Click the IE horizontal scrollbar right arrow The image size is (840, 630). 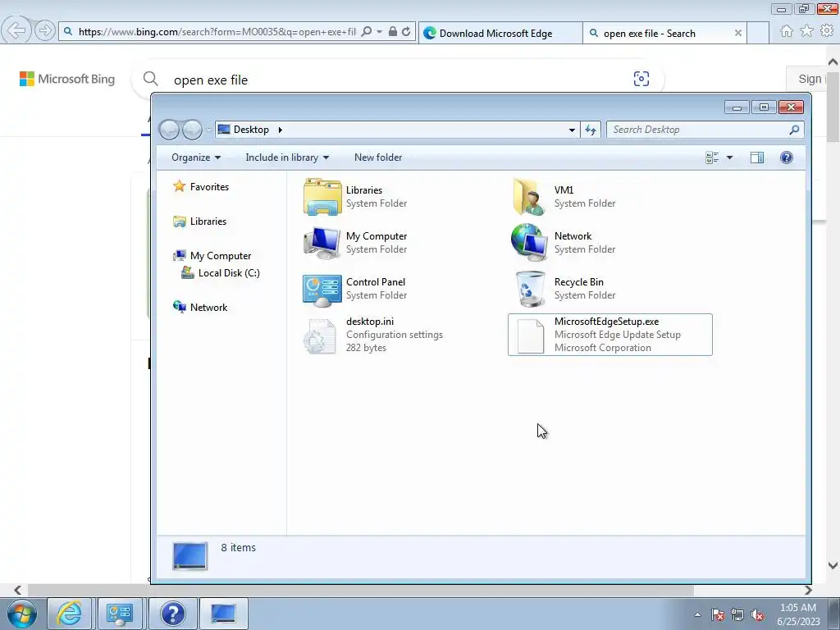pyautogui.click(x=808, y=591)
